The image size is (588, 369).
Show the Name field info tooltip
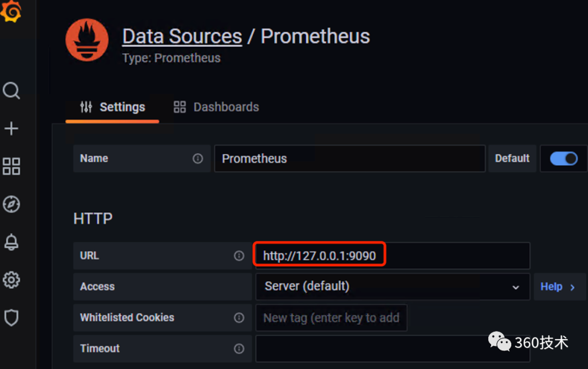(198, 159)
